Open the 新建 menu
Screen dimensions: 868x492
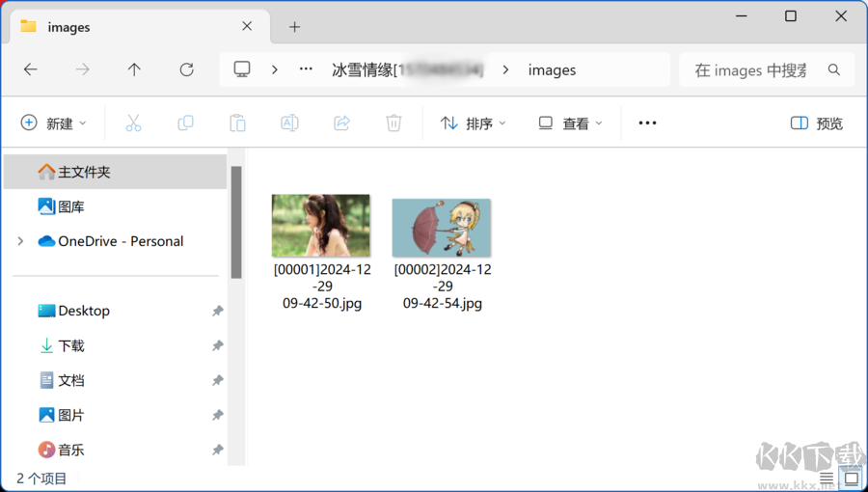click(53, 123)
